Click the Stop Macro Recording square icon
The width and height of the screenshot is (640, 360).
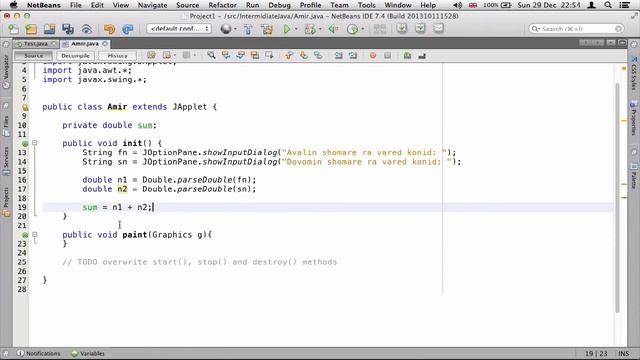387,55
